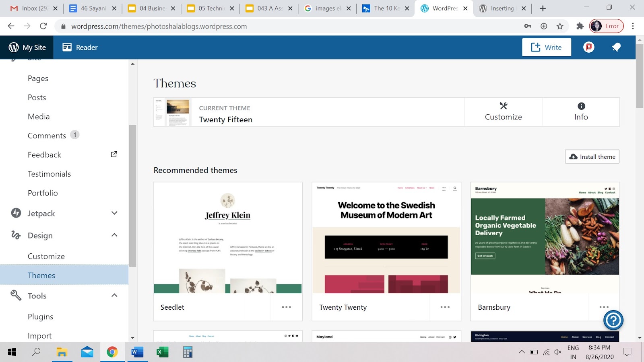Show hidden system tray icons
Image resolution: width=644 pixels, height=362 pixels.
[x=522, y=352]
